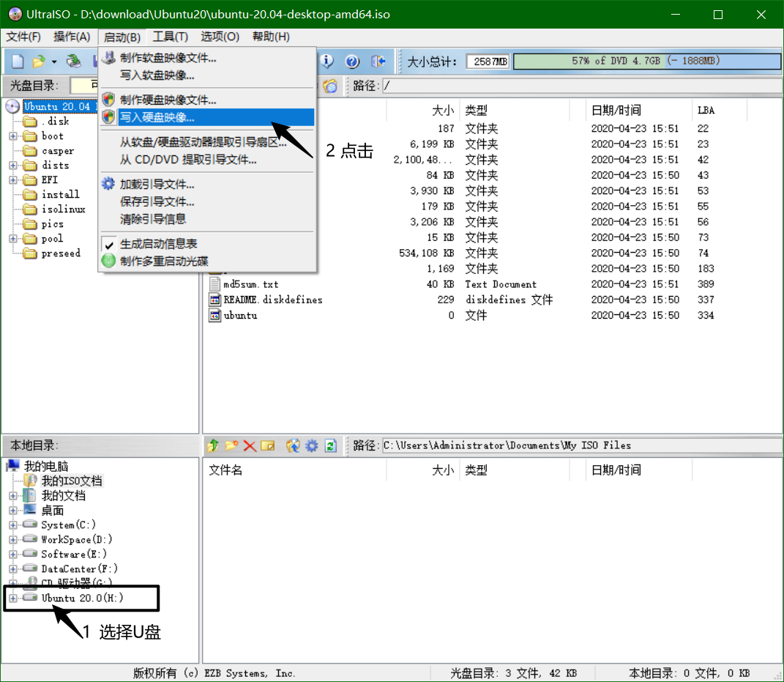Click the folder icon left of the disc path label
Viewport: 784px width, 682px height.
click(x=330, y=86)
